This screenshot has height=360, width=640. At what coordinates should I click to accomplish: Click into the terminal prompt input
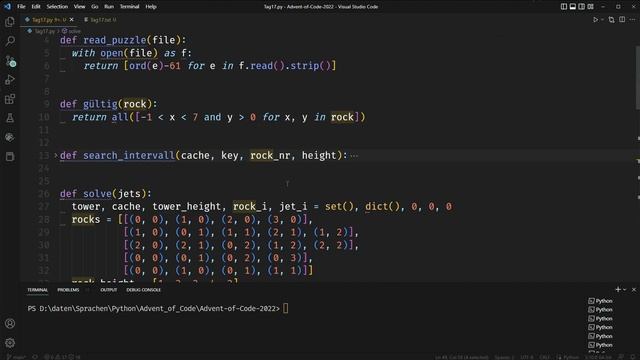coord(285,308)
